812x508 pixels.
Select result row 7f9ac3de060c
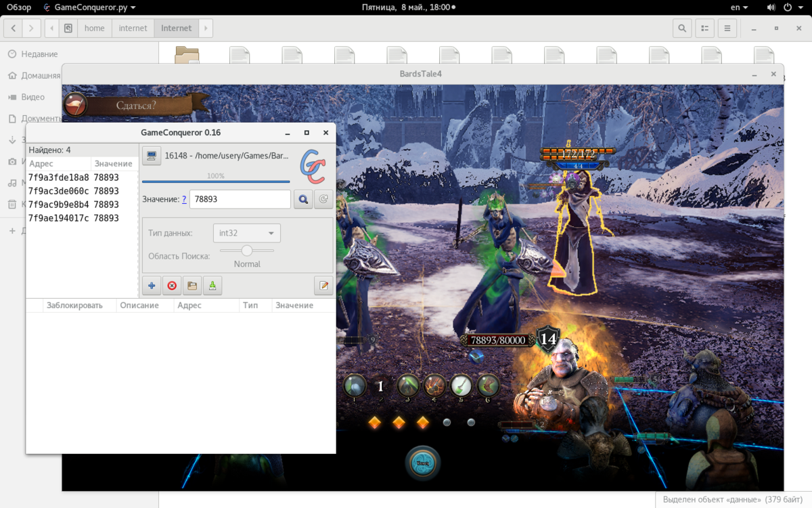pos(82,191)
